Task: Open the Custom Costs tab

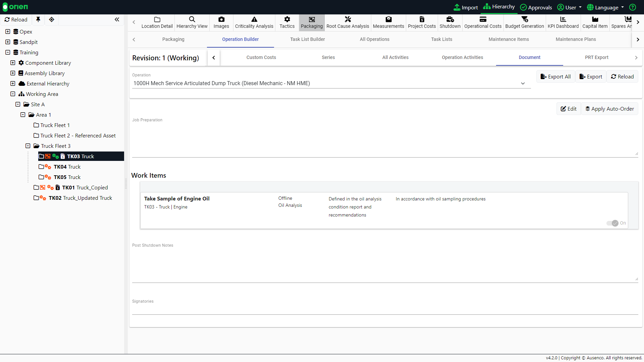Action: coord(261,57)
